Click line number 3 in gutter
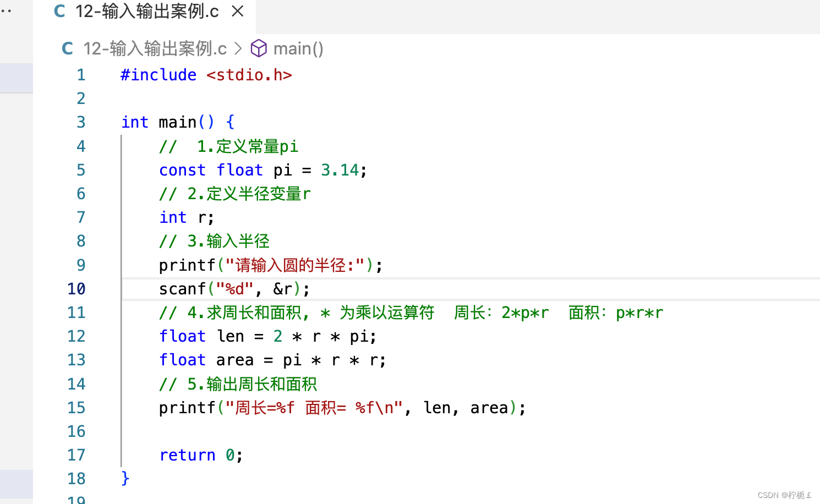This screenshot has height=504, width=820. pyautogui.click(x=81, y=122)
